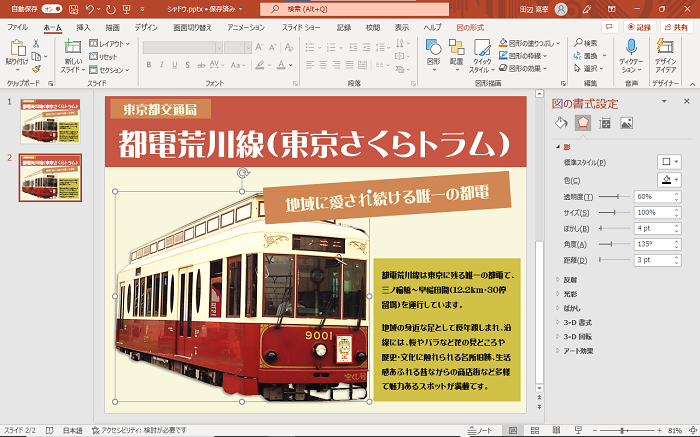Image resolution: width=700 pixels, height=437 pixels.
Task: Switch to Slide Sorter view icon
Action: click(x=534, y=430)
